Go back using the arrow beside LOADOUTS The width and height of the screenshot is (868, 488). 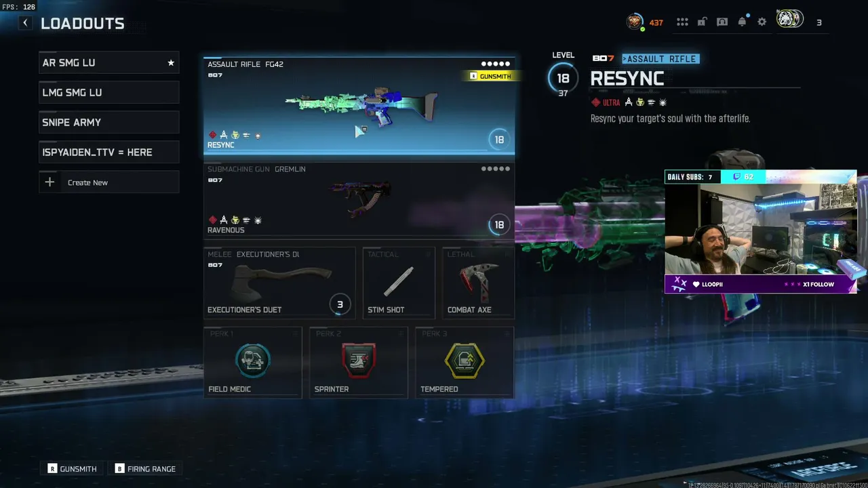pyautogui.click(x=25, y=23)
